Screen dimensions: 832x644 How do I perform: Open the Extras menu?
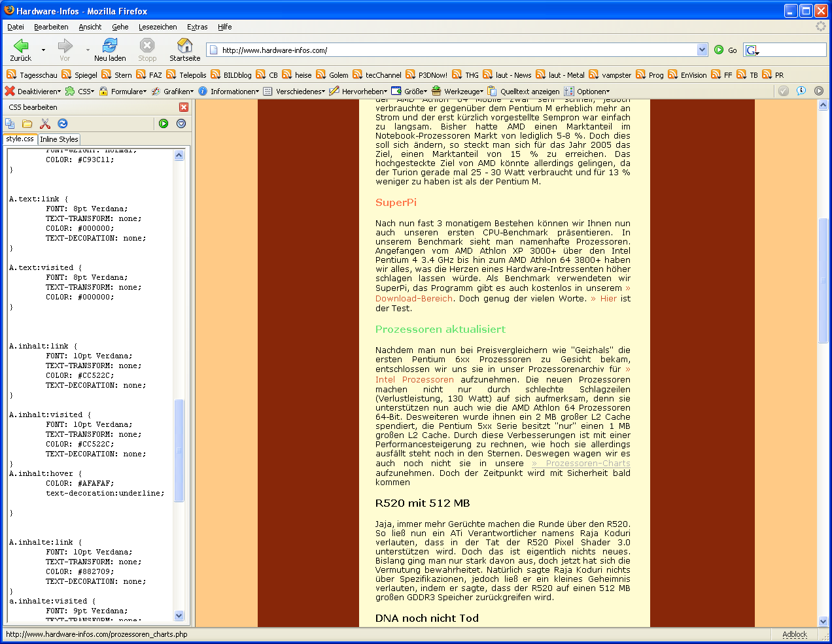click(x=198, y=27)
